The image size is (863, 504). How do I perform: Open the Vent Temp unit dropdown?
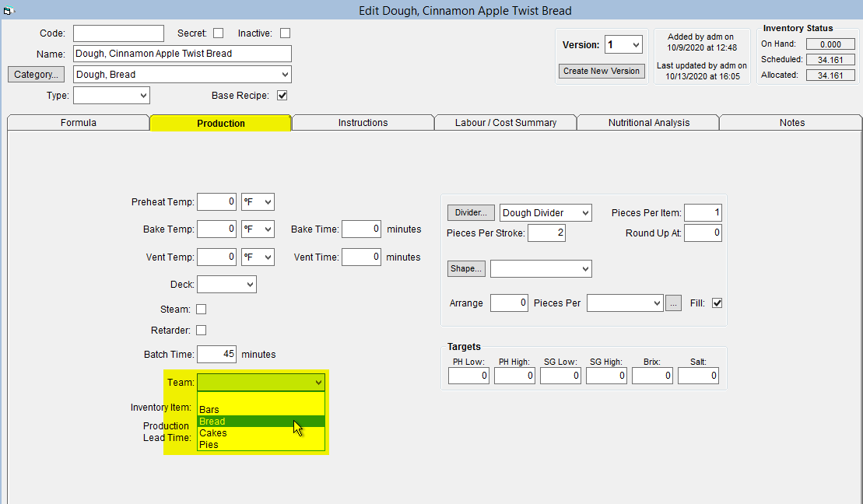pyautogui.click(x=258, y=257)
